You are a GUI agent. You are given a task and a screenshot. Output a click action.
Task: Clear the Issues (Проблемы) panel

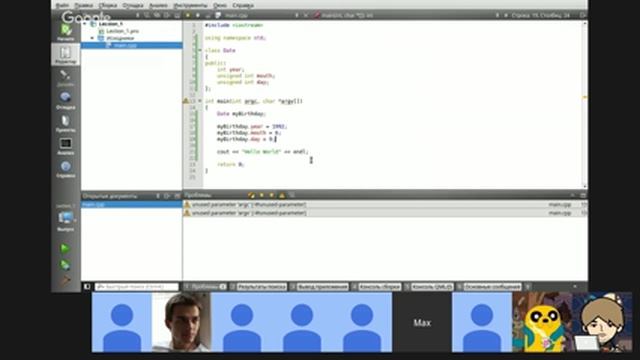251,195
